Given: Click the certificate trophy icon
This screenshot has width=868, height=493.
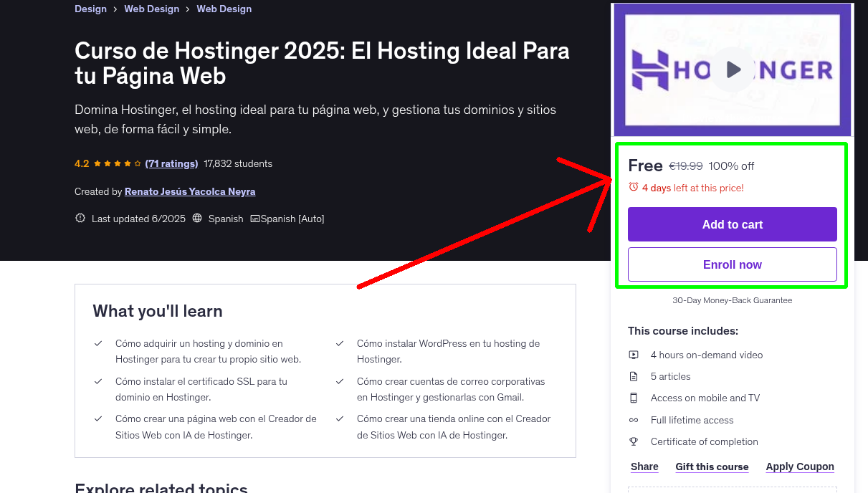Looking at the screenshot, I should pyautogui.click(x=634, y=441).
